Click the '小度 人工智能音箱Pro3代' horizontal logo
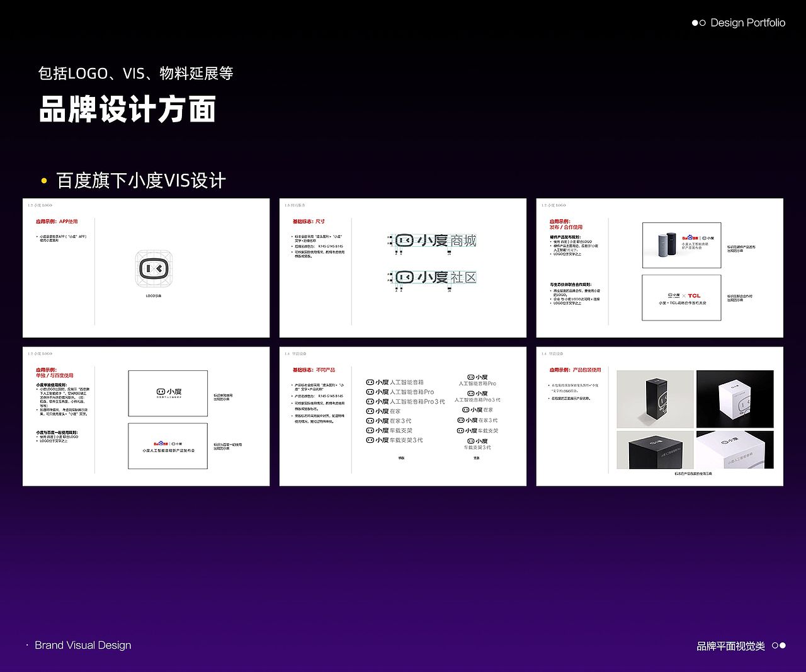 (406, 401)
